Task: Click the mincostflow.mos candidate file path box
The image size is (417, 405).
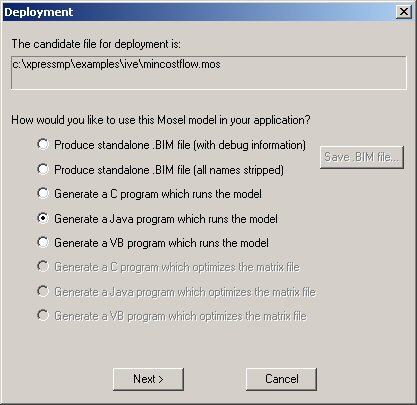Action: [209, 73]
